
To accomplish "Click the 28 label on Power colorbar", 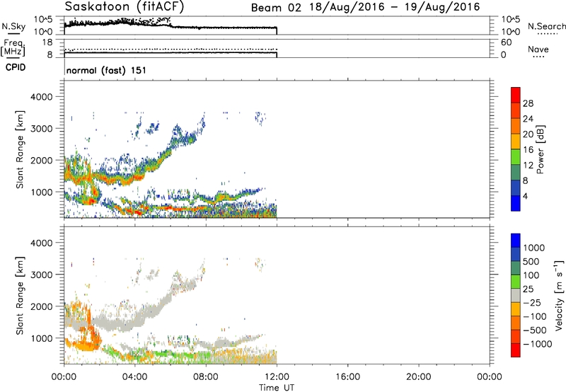I will pos(528,103).
